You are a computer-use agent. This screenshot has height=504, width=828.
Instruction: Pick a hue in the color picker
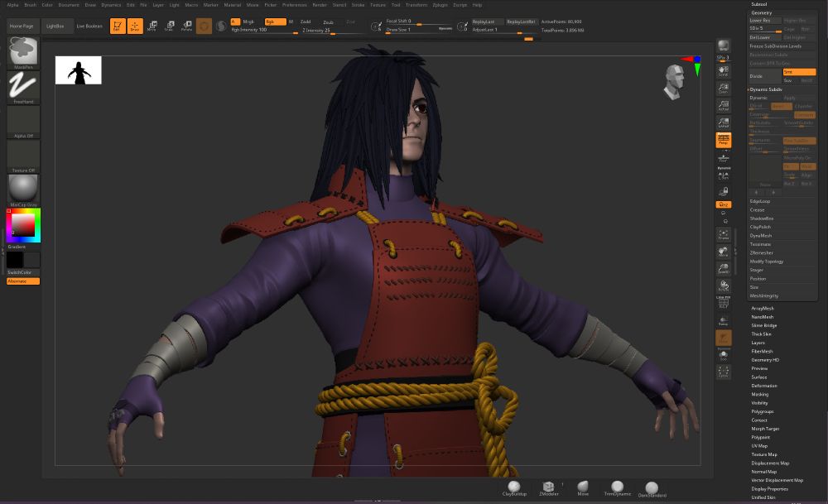click(x=23, y=225)
